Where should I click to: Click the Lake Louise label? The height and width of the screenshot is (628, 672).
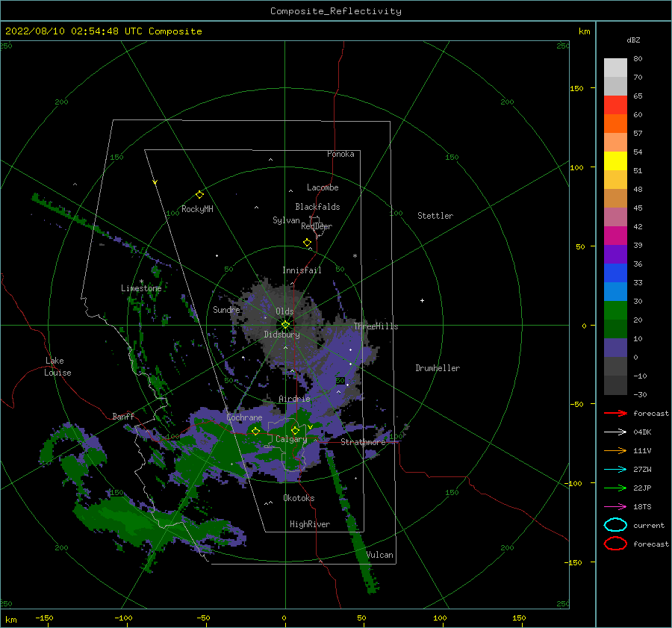57,367
